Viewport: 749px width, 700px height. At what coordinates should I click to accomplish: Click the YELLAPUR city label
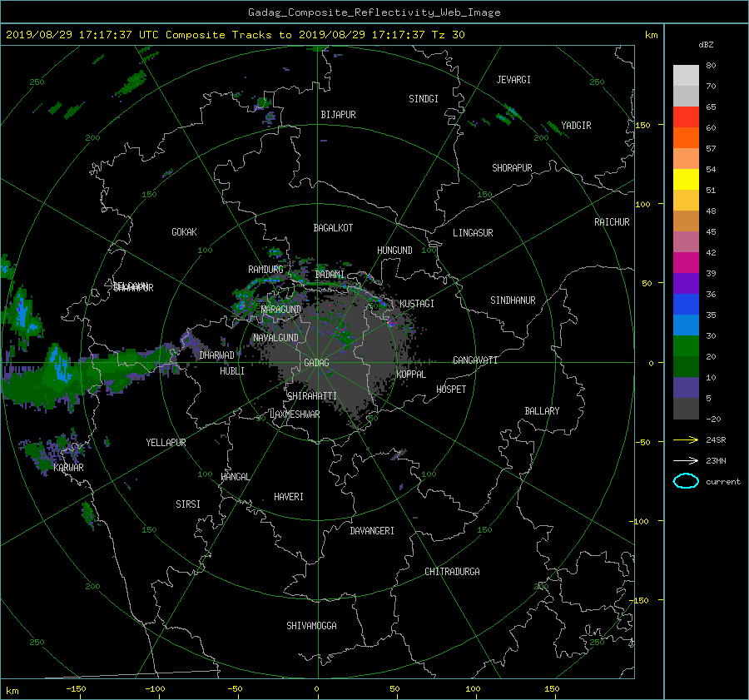coord(166,443)
